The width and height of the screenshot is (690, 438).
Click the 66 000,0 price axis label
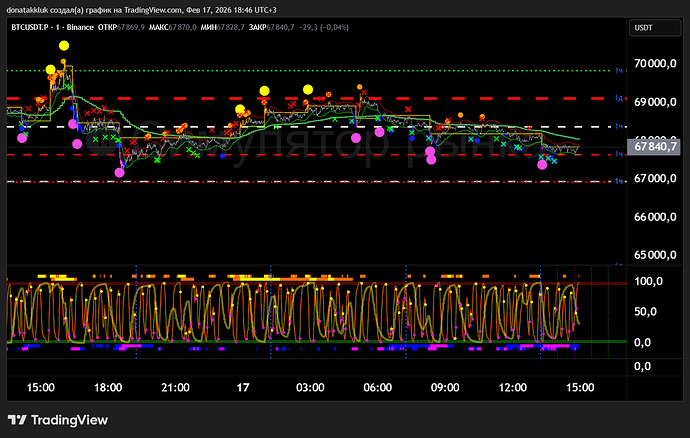pos(654,217)
